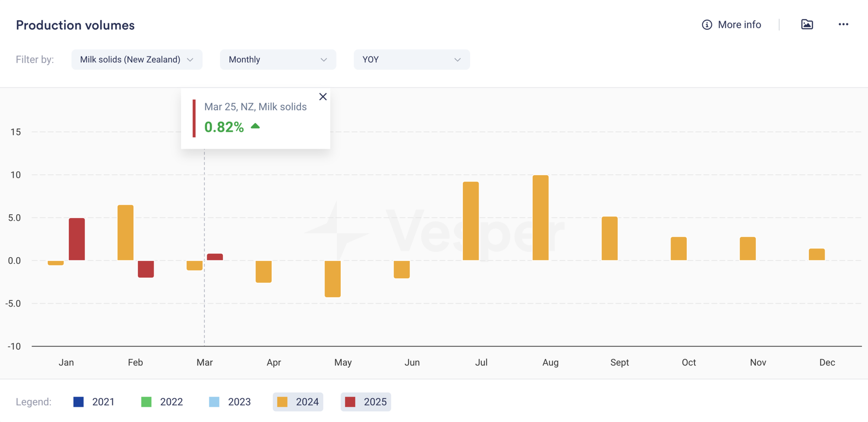Viewport: 868px width, 422px height.
Task: Click the July 2024 orange bar
Action: tap(471, 221)
